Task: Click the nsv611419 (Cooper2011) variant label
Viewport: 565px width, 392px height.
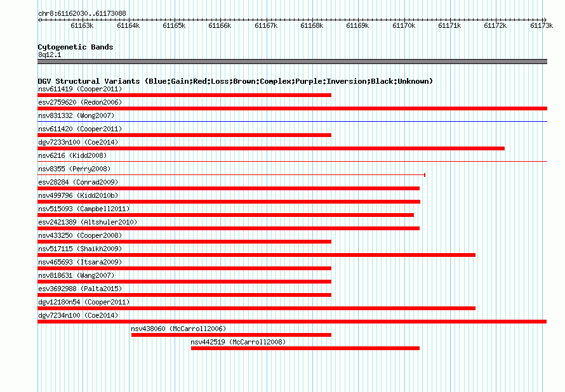Action: (x=80, y=89)
